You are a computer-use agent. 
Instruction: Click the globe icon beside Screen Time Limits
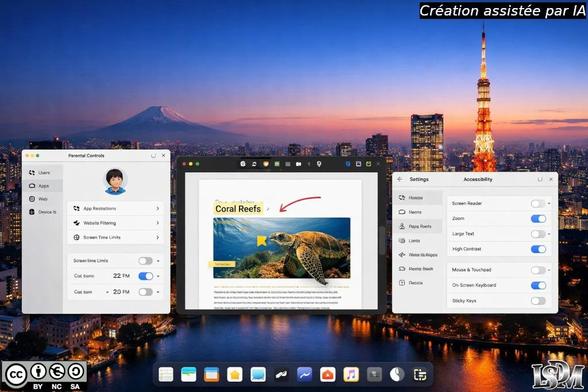pos(76,237)
